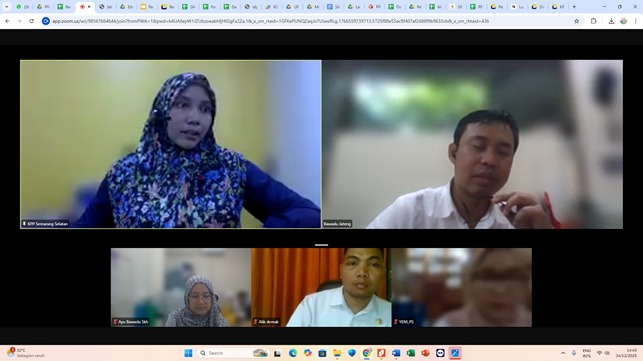Image resolution: width=643 pixels, height=361 pixels.
Task: Click the 'KPP Semarang Selatan' name label
Action: (x=46, y=224)
